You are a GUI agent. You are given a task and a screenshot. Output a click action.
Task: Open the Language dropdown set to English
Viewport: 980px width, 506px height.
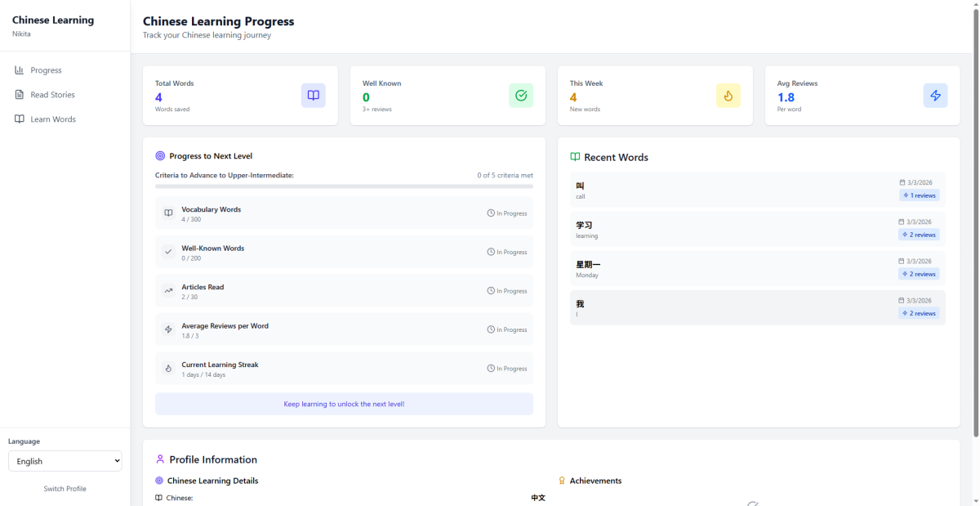[x=65, y=461]
